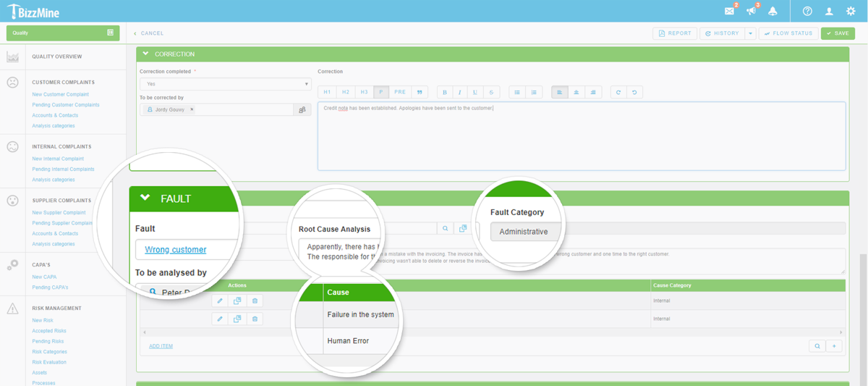Open the help question mark icon
This screenshot has height=386, width=868.
[807, 11]
